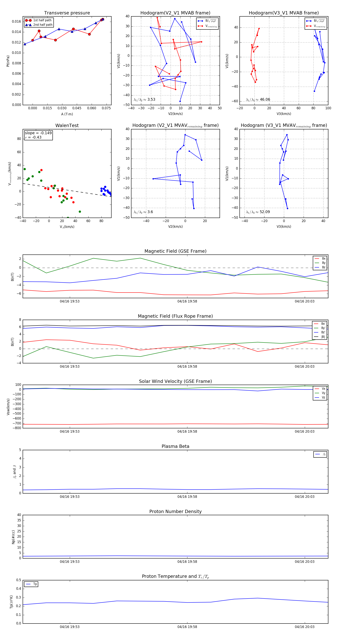This screenshot has height=644, width=351.
Task: Click the 'Plasma Beta' plot title
Action: [x=175, y=446]
